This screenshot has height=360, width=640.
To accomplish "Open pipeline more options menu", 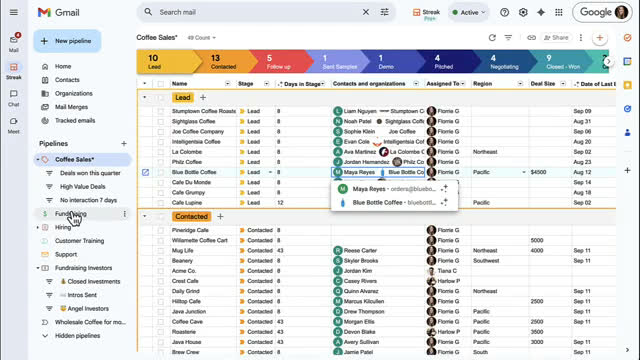I will point(581,38).
